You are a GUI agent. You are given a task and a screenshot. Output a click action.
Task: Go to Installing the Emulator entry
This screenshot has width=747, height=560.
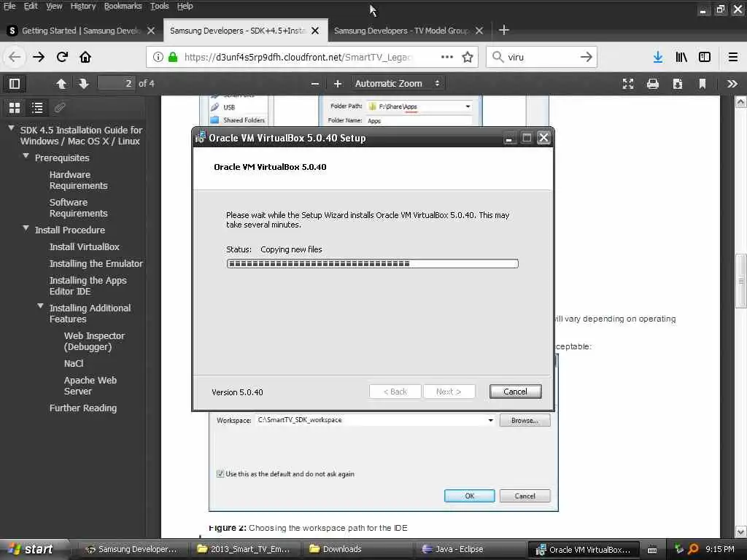[x=96, y=263]
